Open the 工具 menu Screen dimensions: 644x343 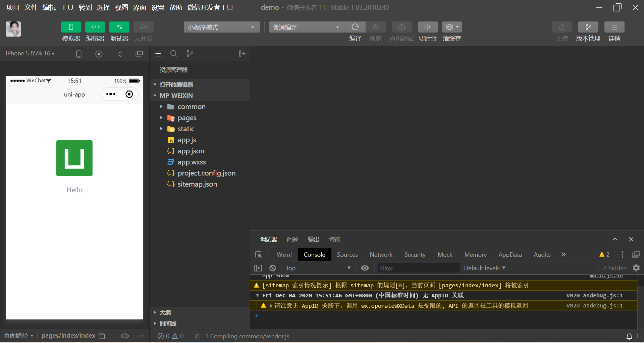67,7
